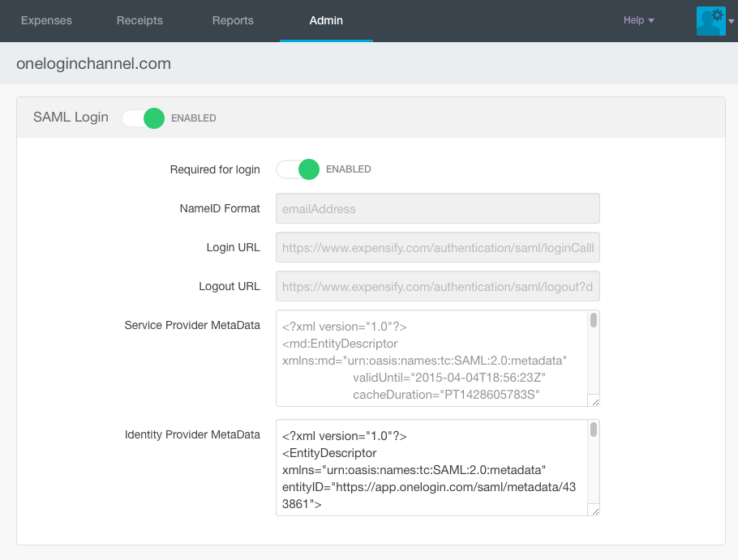The width and height of the screenshot is (738, 560).
Task: Open the Reports tab
Action: coord(233,20)
